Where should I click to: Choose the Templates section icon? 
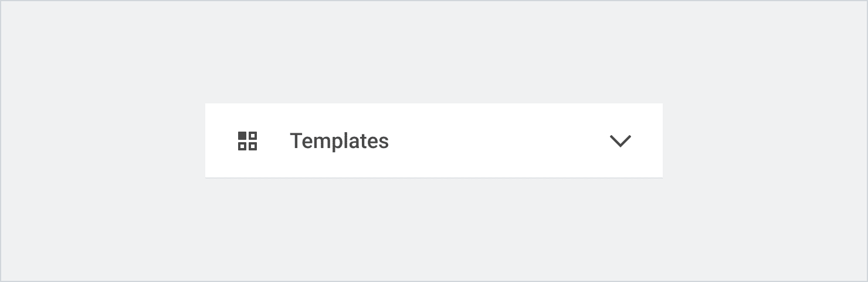[x=247, y=141]
